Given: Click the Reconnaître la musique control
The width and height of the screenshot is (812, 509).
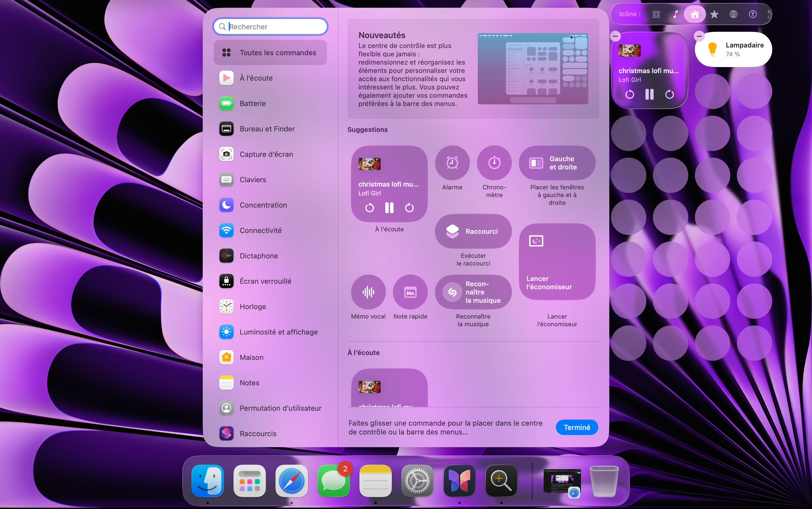Looking at the screenshot, I should pos(473,292).
